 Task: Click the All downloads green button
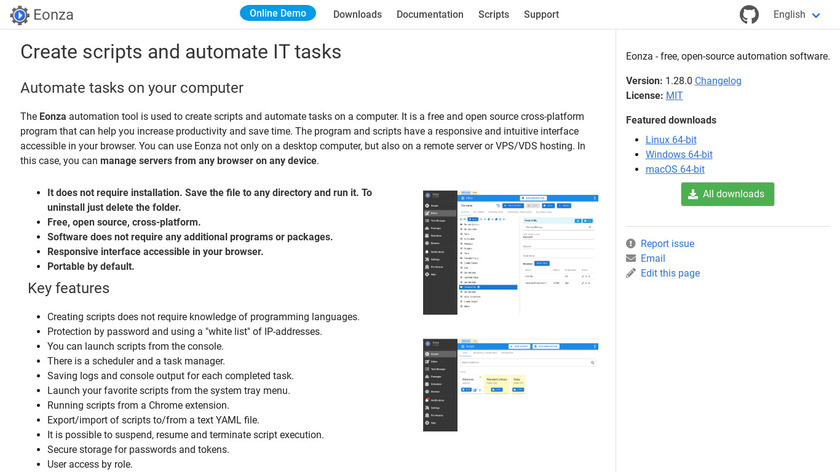728,194
